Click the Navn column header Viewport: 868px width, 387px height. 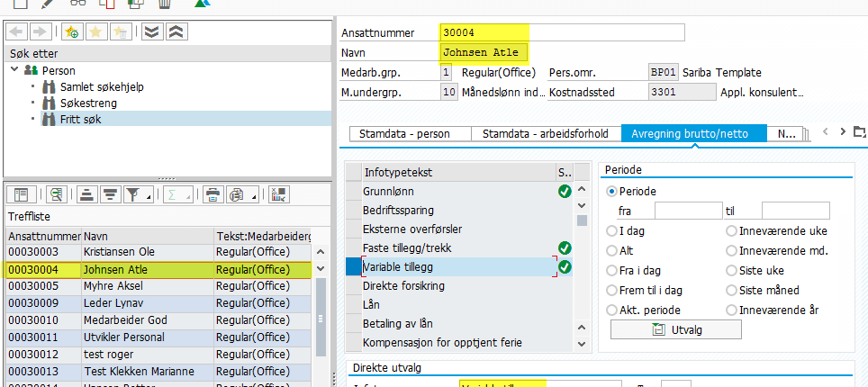[x=148, y=237]
